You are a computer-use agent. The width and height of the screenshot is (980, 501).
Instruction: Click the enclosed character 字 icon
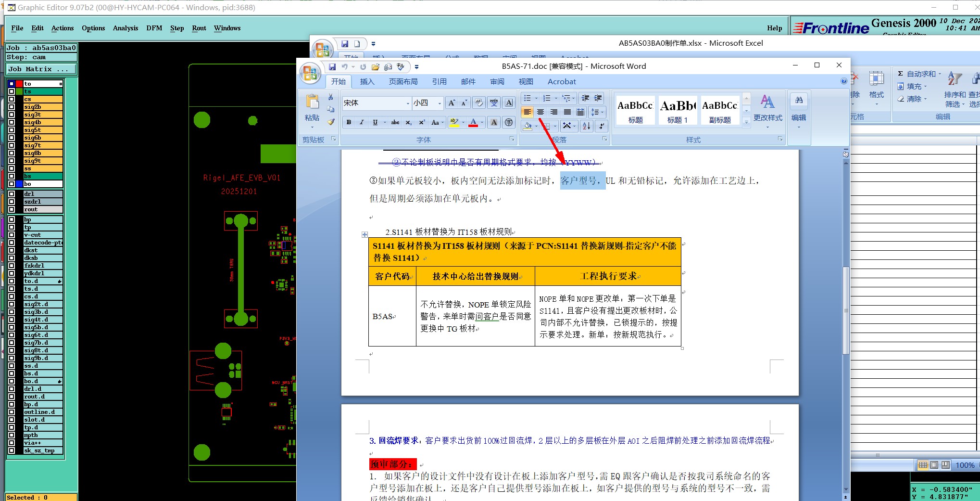pyautogui.click(x=509, y=122)
